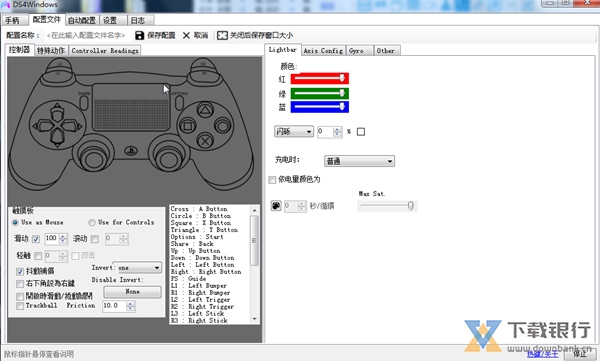
Task: Click the None button under Disable Invert
Action: [x=132, y=292]
